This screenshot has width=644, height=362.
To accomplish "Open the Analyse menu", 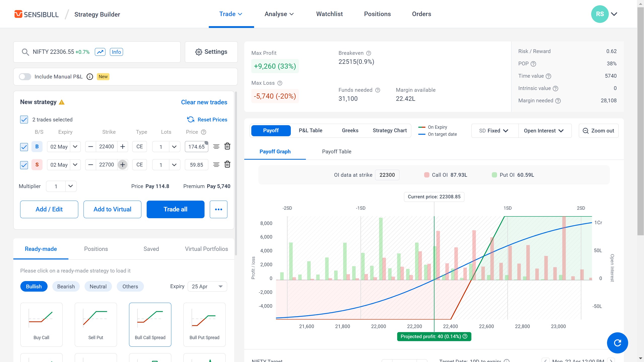I will (x=279, y=14).
